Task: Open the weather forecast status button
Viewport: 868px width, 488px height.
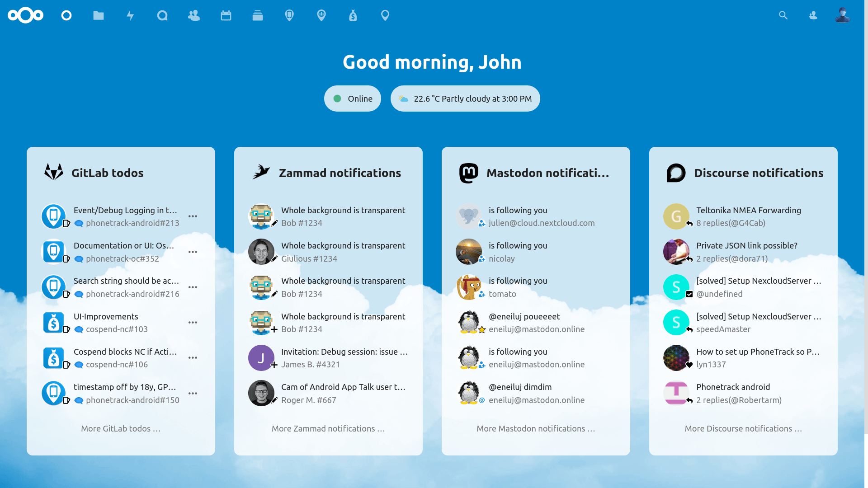Action: (x=465, y=99)
